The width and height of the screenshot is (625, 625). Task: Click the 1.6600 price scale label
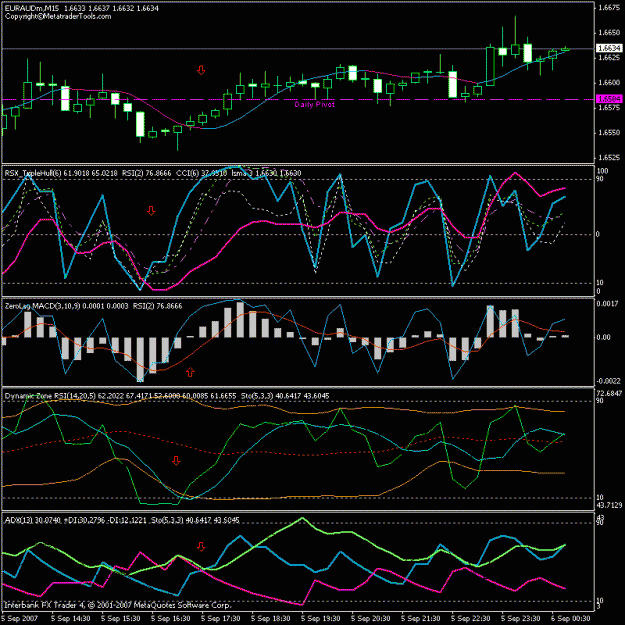[x=609, y=83]
